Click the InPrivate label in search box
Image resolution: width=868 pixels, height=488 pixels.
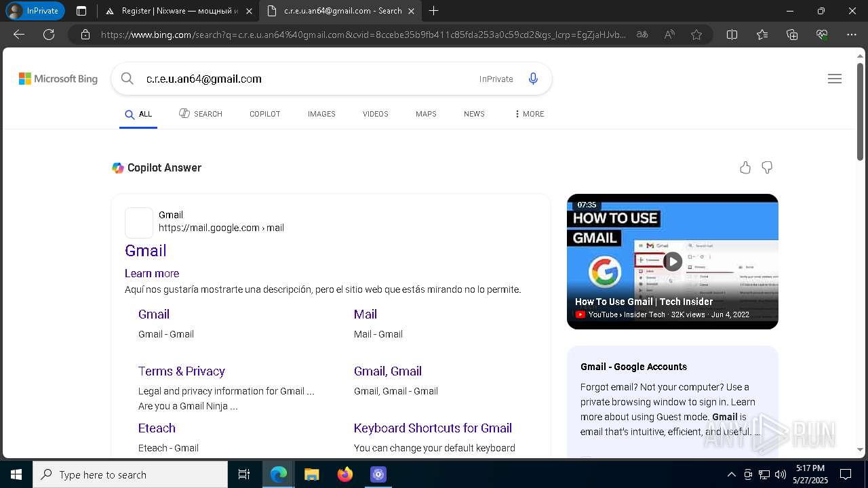[496, 79]
